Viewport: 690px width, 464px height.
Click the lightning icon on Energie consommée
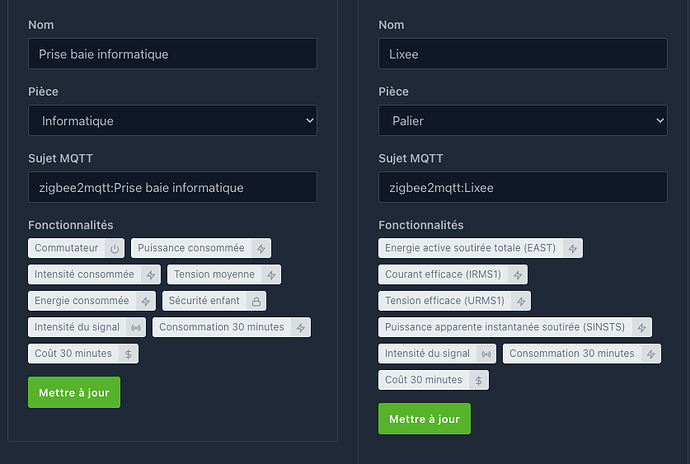[x=146, y=302]
